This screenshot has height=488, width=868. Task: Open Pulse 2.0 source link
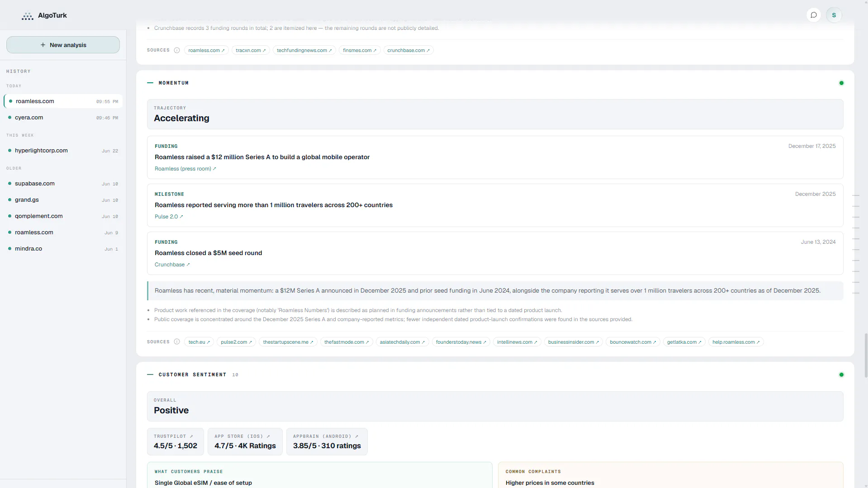click(169, 217)
